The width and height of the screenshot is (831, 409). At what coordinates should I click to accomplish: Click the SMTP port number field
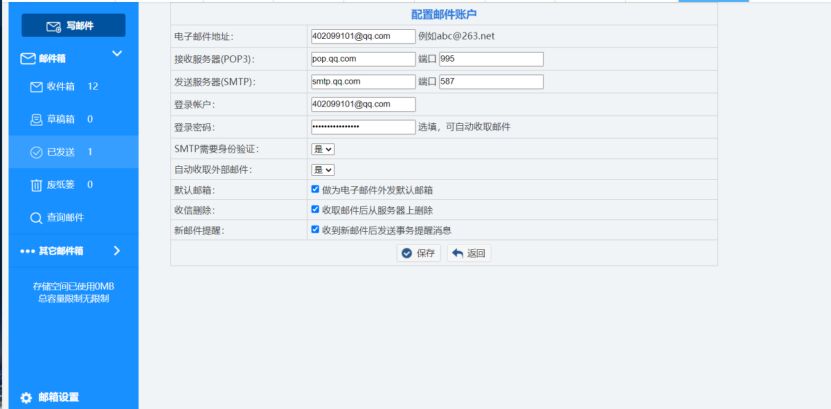pyautogui.click(x=491, y=82)
